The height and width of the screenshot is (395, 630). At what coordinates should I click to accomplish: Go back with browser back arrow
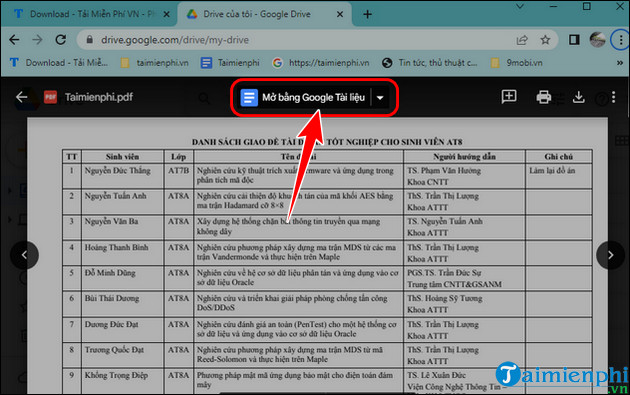(14, 39)
